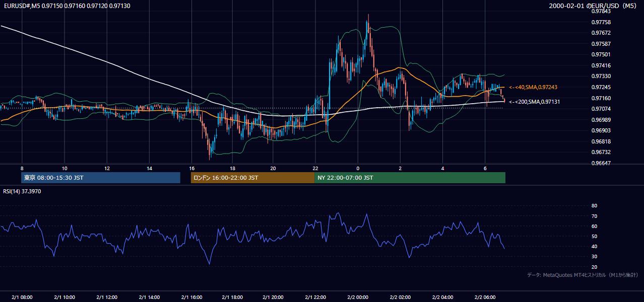Screen dimensions: 644x302
Task: Click the hour label 20 on chart axis
Action: [273, 168]
